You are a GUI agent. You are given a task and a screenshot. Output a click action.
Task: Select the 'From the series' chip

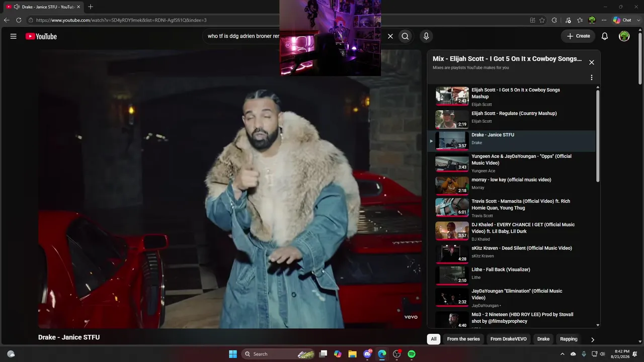tap(463, 339)
